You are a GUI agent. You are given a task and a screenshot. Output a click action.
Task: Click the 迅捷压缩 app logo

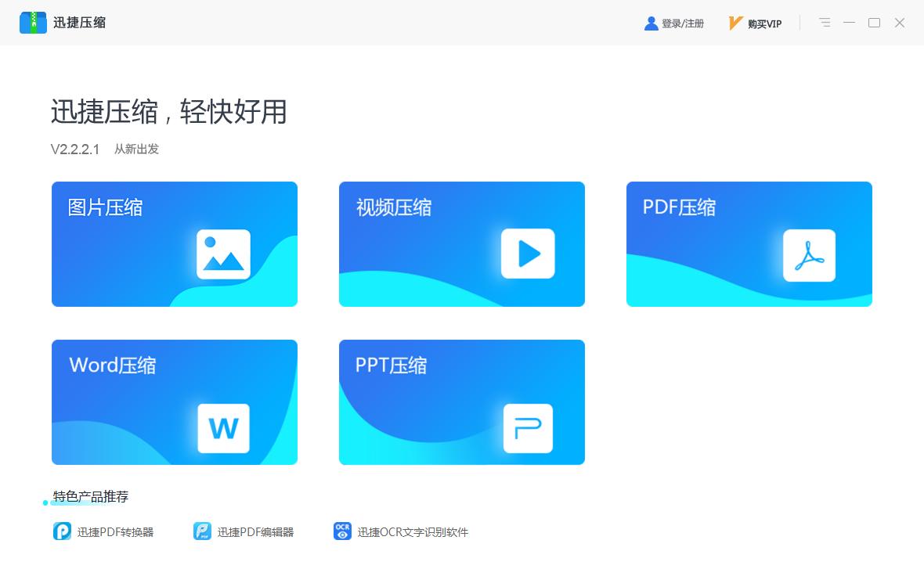(32, 22)
